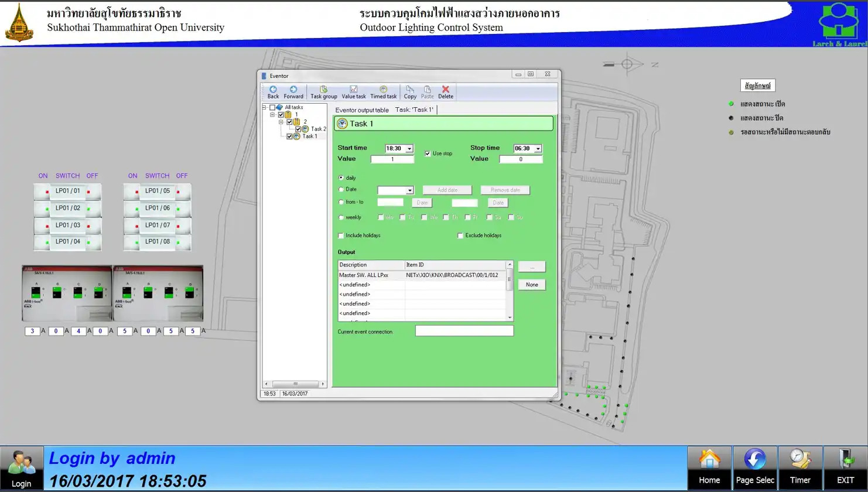Collapse the All tasks tree node
This screenshot has height=492, width=868.
[264, 107]
